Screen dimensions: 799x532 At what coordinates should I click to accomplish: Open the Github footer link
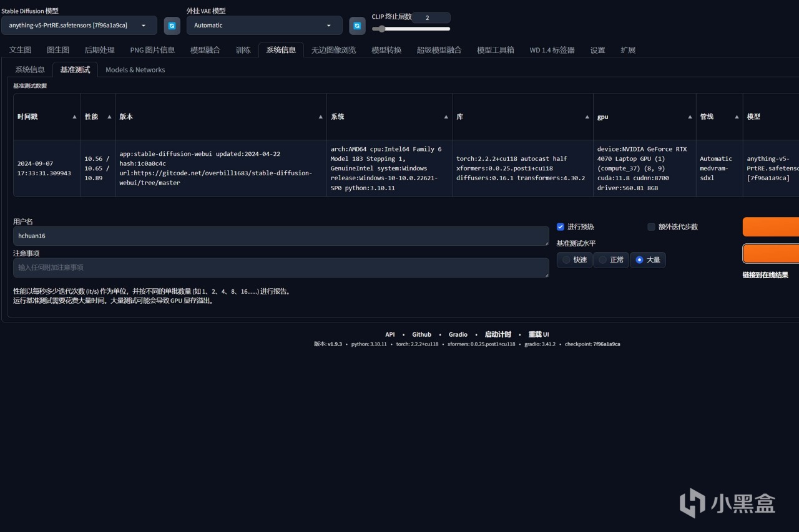point(421,334)
